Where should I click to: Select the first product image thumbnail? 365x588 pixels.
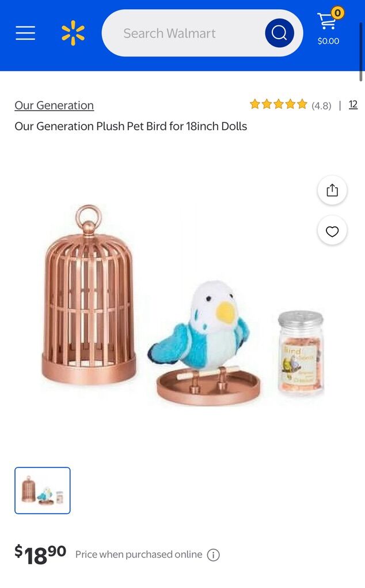pyautogui.click(x=42, y=491)
